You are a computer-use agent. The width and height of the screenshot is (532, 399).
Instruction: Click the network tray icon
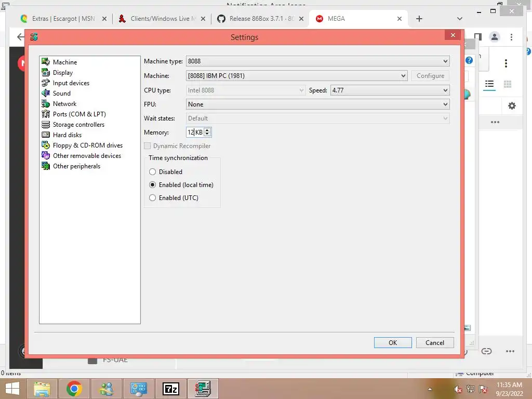coord(471,389)
